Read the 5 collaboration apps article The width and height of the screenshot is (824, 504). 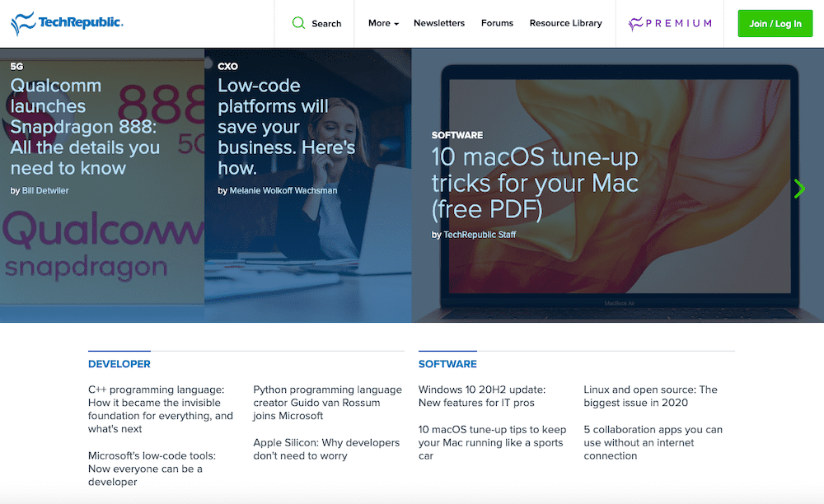[653, 442]
